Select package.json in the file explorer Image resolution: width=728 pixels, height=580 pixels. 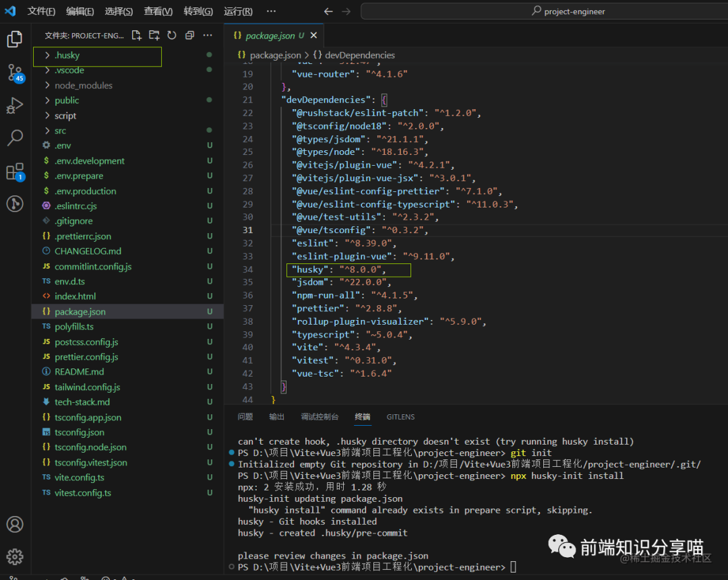pos(127,311)
